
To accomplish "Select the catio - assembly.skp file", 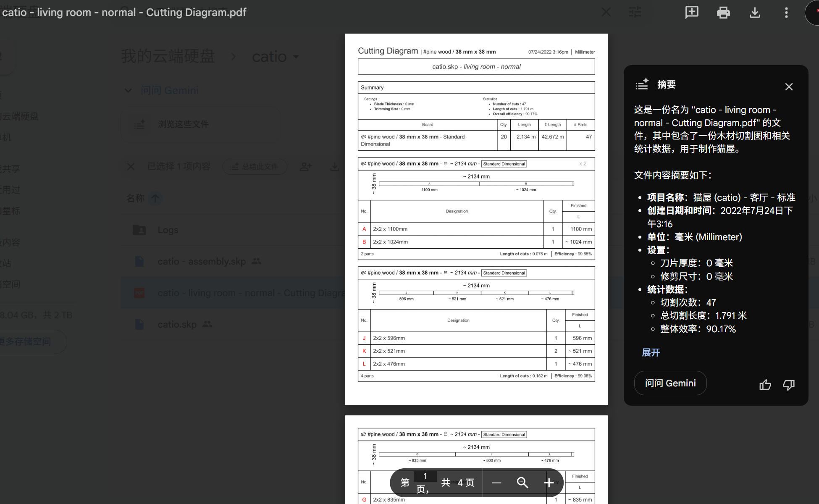I will coord(202,262).
